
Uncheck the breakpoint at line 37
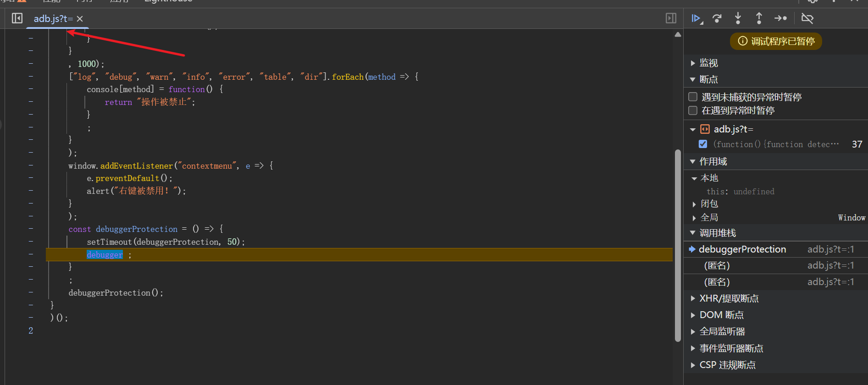(x=702, y=144)
